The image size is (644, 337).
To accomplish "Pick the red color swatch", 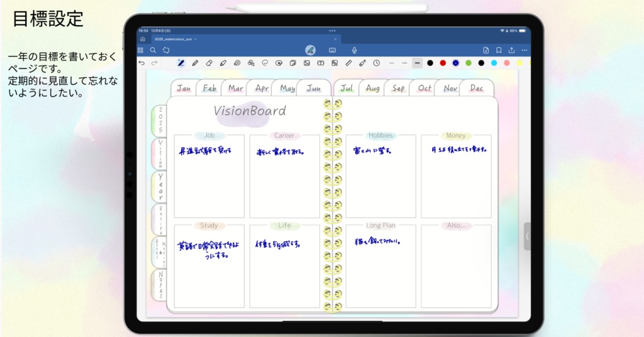I will [x=443, y=63].
